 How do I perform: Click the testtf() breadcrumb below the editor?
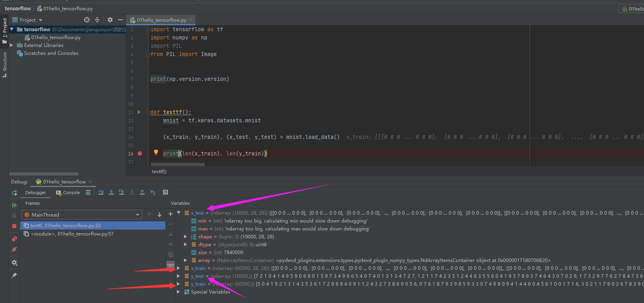click(x=159, y=172)
